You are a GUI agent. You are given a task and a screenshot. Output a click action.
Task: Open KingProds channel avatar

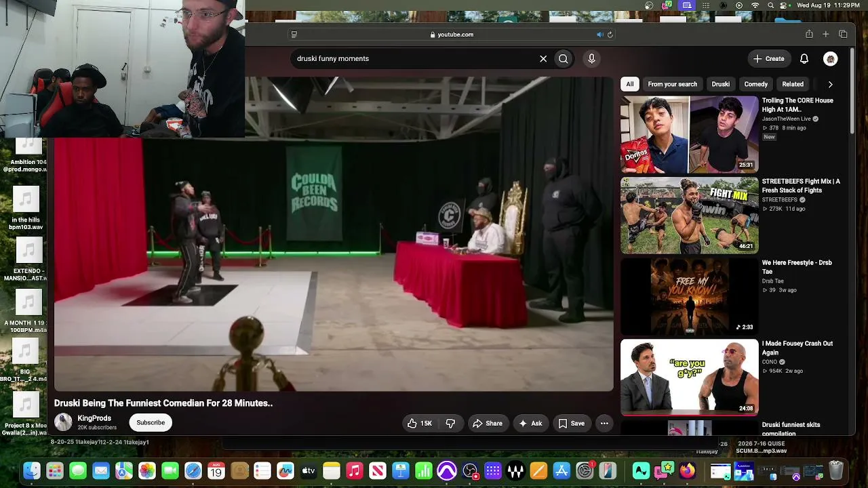(x=63, y=422)
